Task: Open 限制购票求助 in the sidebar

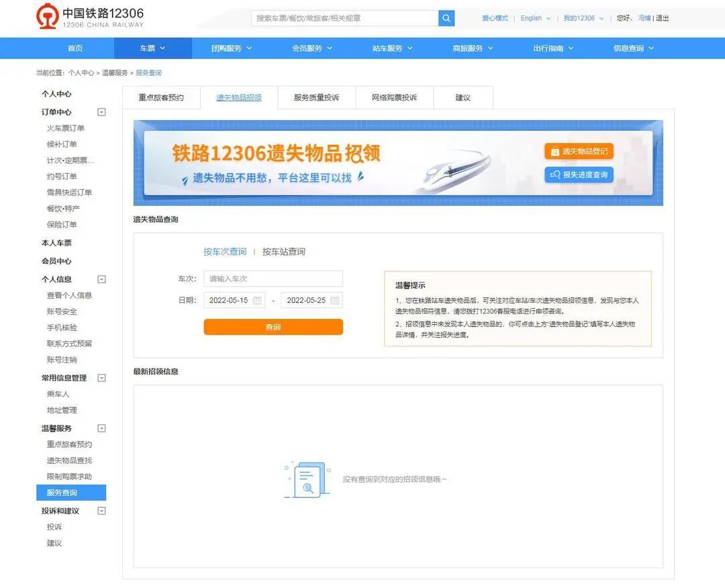Action: click(x=69, y=477)
